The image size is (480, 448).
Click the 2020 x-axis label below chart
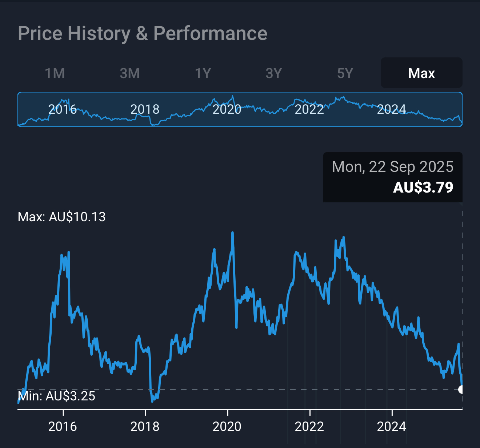coord(227,426)
